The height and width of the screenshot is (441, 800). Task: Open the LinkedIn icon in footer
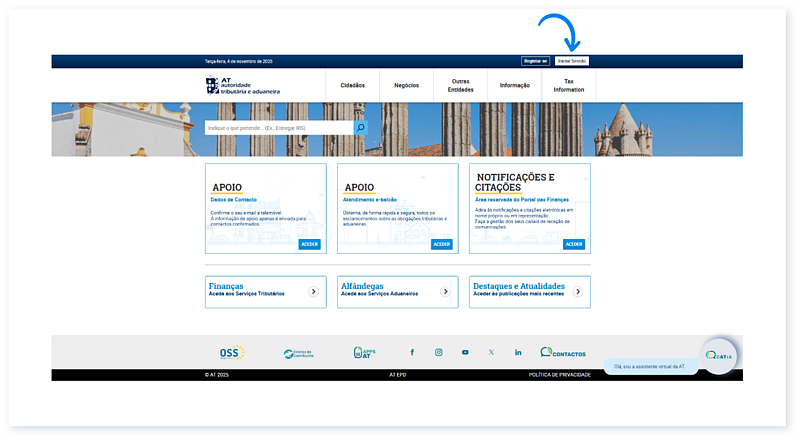[x=518, y=353]
